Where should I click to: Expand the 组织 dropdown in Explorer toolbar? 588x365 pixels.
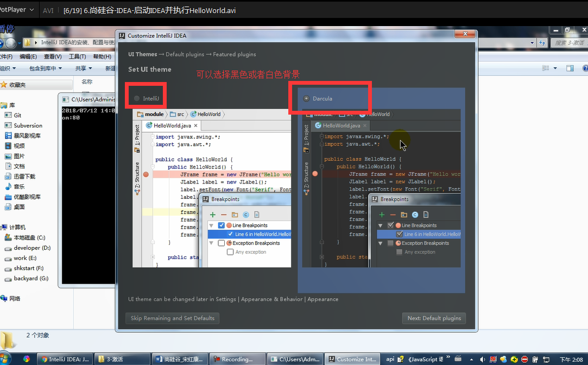[x=8, y=68]
